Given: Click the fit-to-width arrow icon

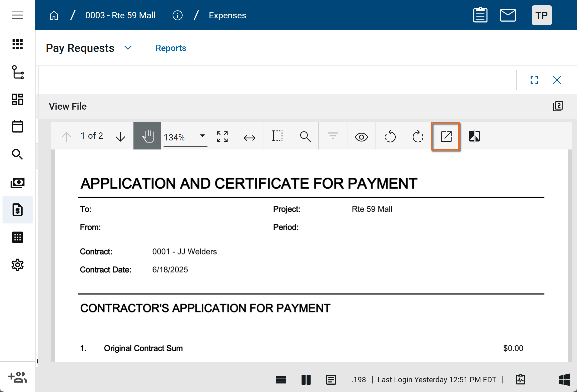Looking at the screenshot, I should [x=249, y=137].
